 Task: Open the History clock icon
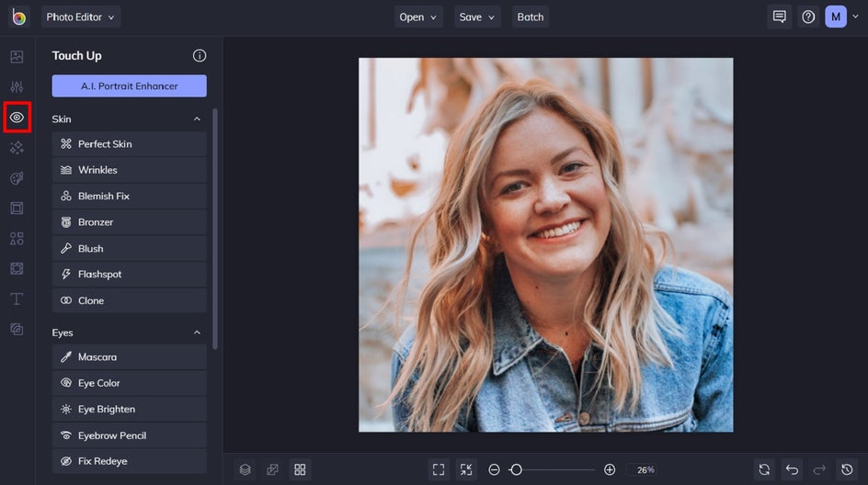(847, 469)
